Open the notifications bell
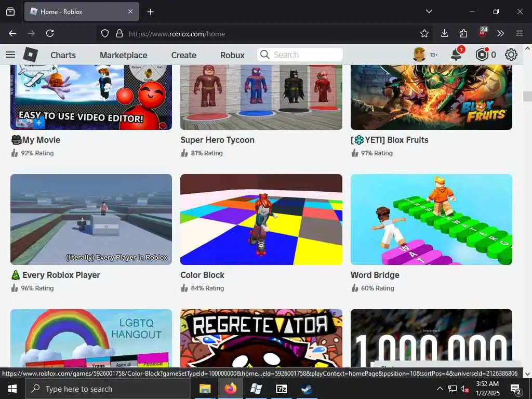 point(456,55)
